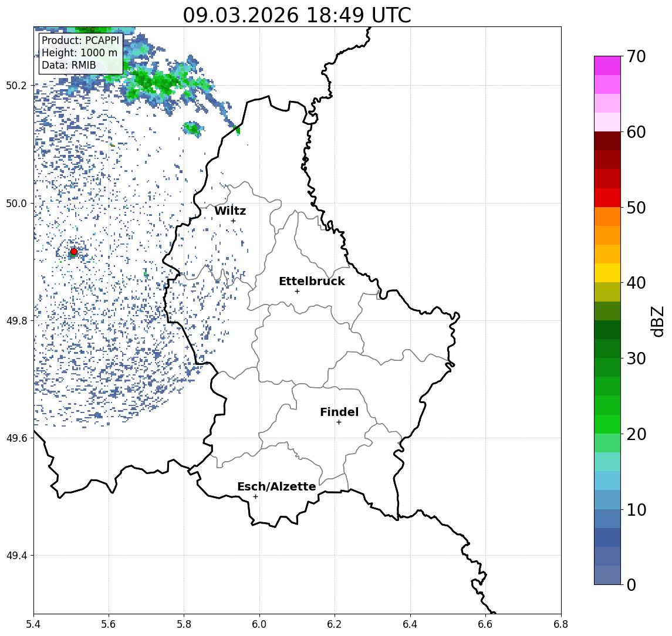Click the longitude axis label 6.6
Image resolution: width=672 pixels, height=636 pixels.
point(486,624)
